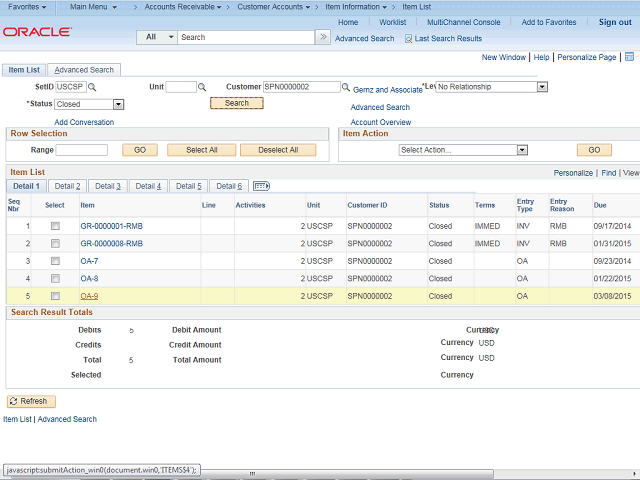Click the Range input field
The image size is (640, 480).
pyautogui.click(x=82, y=150)
